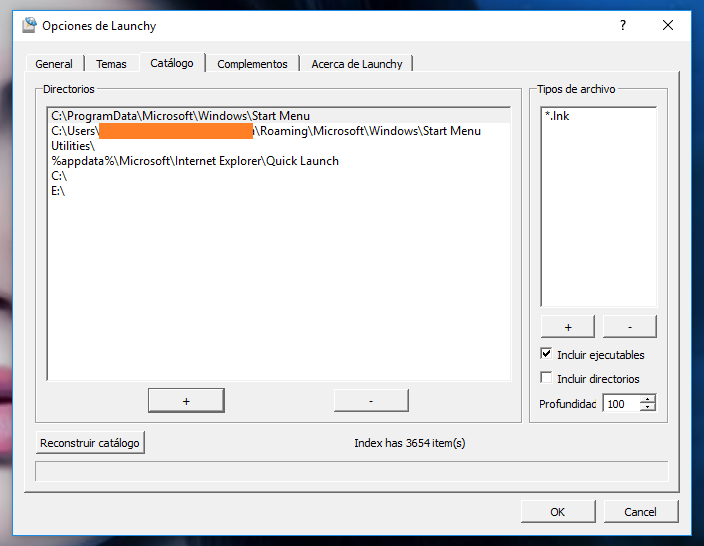Click Reconstruir catálogo button
This screenshot has height=546, width=704.
tap(90, 443)
